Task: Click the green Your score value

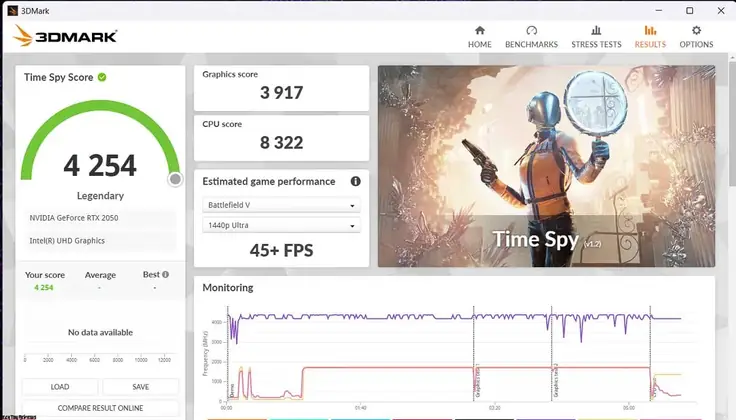Action: click(44, 287)
